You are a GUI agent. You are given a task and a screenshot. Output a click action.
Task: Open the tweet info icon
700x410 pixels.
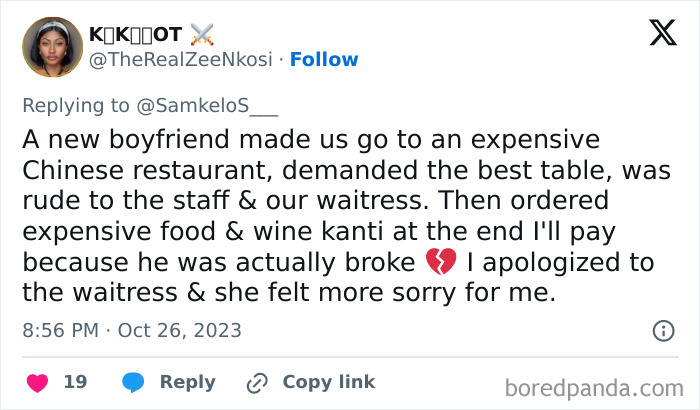(662, 330)
